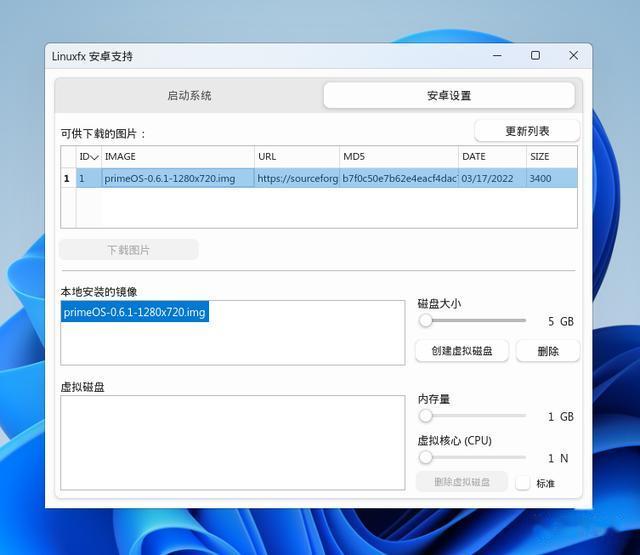Click inside the empty 虚拟磁盘 list box

tap(233, 443)
